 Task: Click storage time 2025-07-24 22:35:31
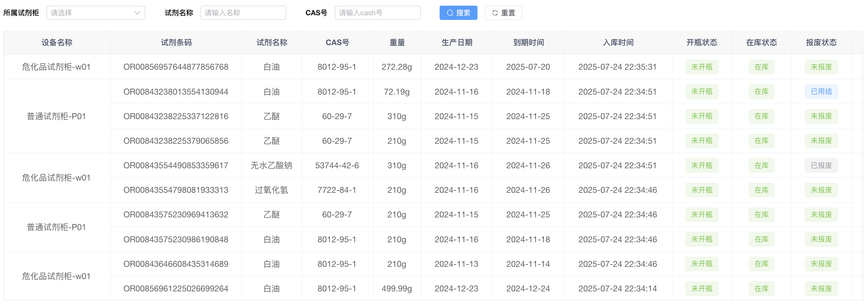click(617, 67)
